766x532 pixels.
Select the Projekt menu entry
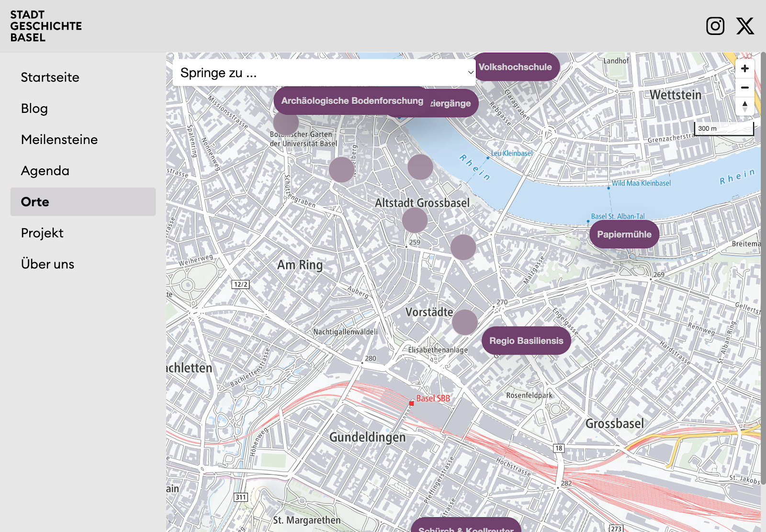pos(42,233)
